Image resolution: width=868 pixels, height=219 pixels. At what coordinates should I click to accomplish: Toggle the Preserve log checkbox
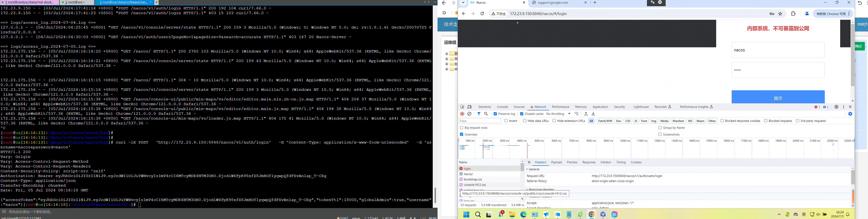click(495, 114)
